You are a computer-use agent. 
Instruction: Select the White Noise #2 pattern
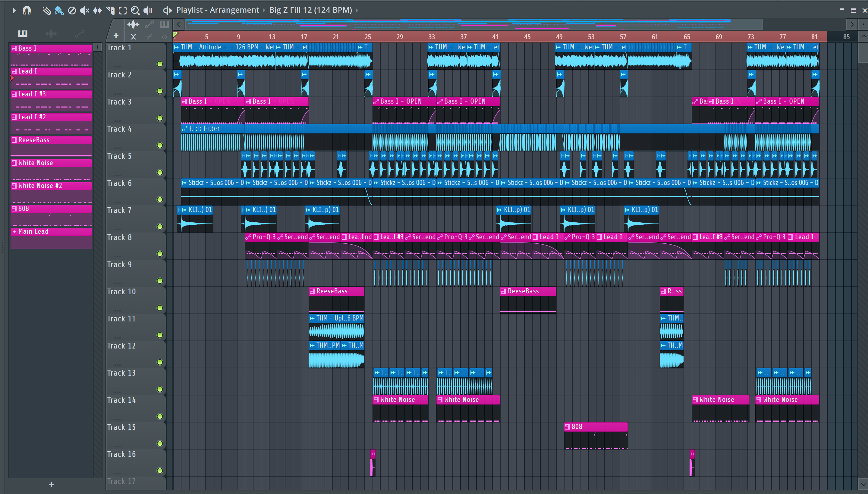point(51,192)
